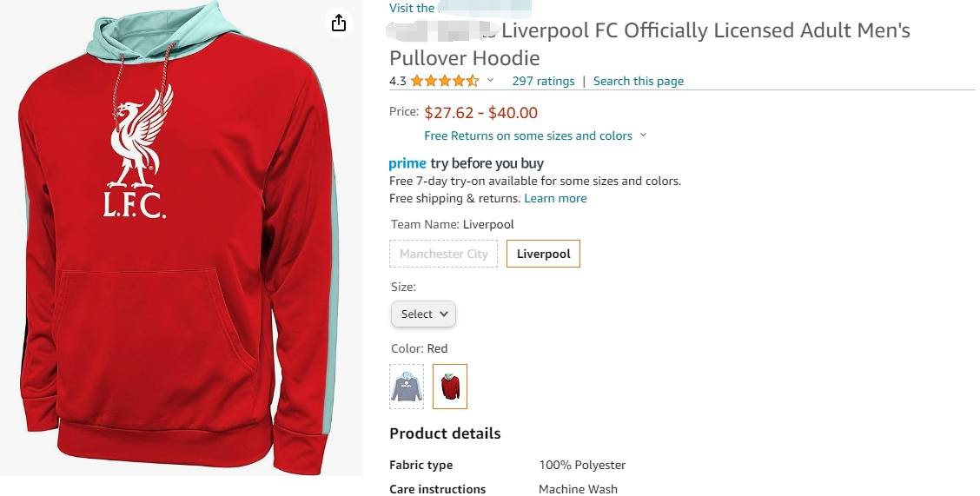Click the share icon above the hoodie
This screenshot has height=496, width=980.
(x=339, y=23)
